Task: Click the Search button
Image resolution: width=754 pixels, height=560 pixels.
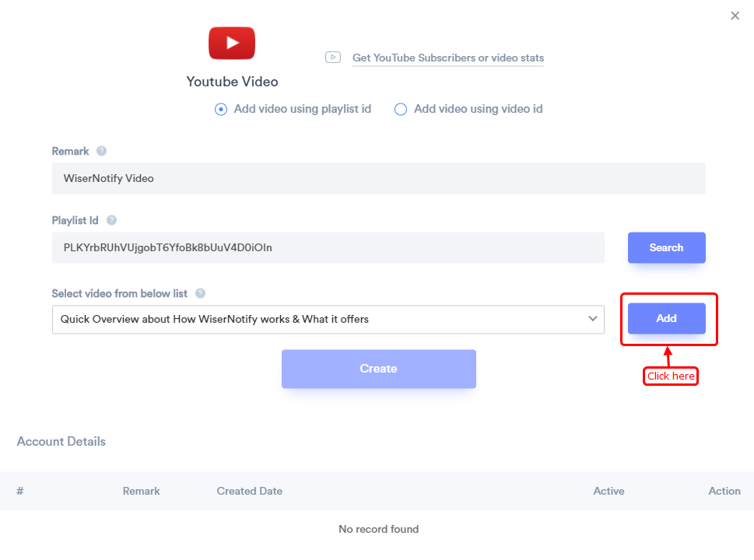Action: pyautogui.click(x=667, y=247)
